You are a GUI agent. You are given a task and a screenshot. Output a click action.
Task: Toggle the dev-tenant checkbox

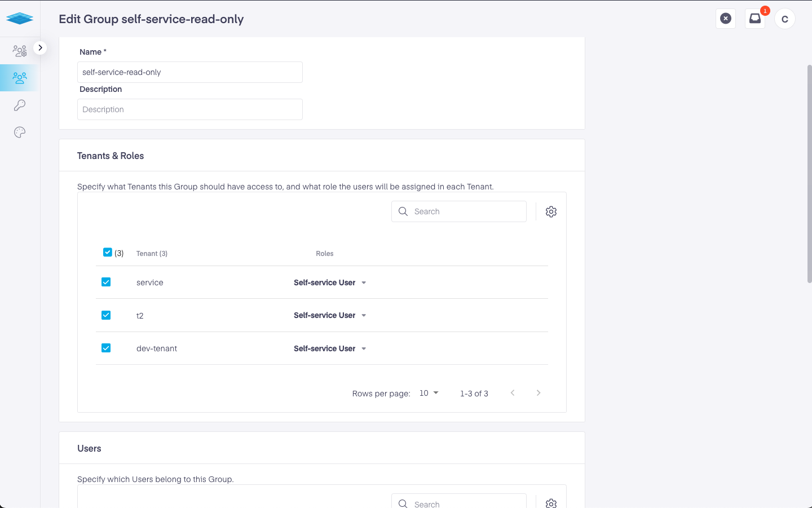click(x=106, y=348)
